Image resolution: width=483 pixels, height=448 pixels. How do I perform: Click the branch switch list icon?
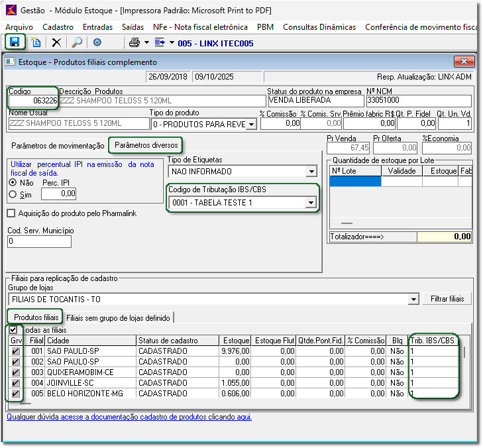tap(160, 42)
